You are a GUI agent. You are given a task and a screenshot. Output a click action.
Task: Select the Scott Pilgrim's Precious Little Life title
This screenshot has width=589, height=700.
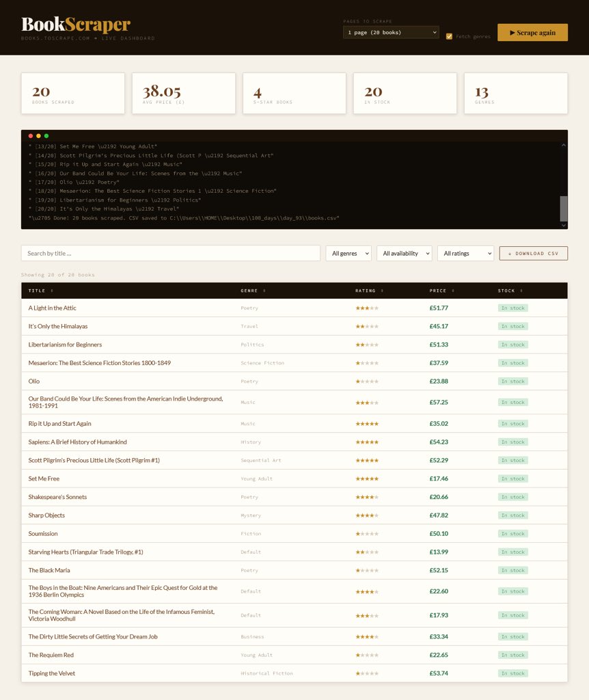point(94,460)
